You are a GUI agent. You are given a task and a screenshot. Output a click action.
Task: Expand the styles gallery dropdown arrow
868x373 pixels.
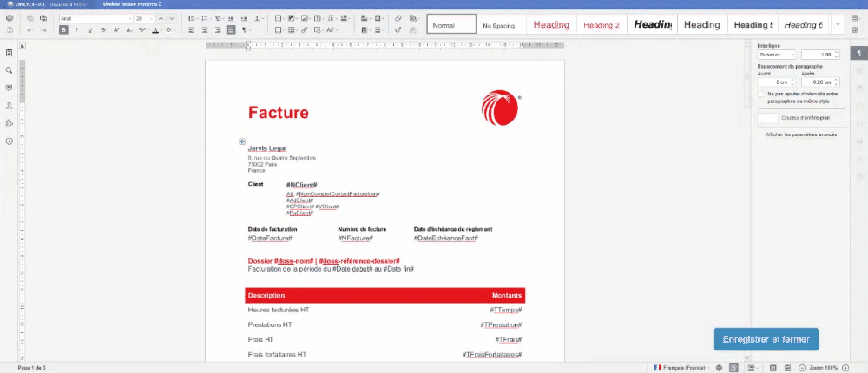click(x=837, y=25)
